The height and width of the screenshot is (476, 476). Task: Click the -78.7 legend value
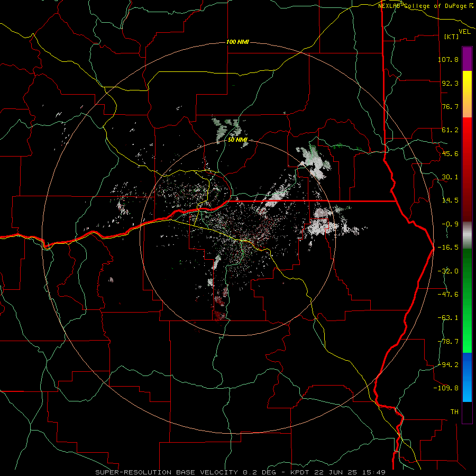click(448, 342)
